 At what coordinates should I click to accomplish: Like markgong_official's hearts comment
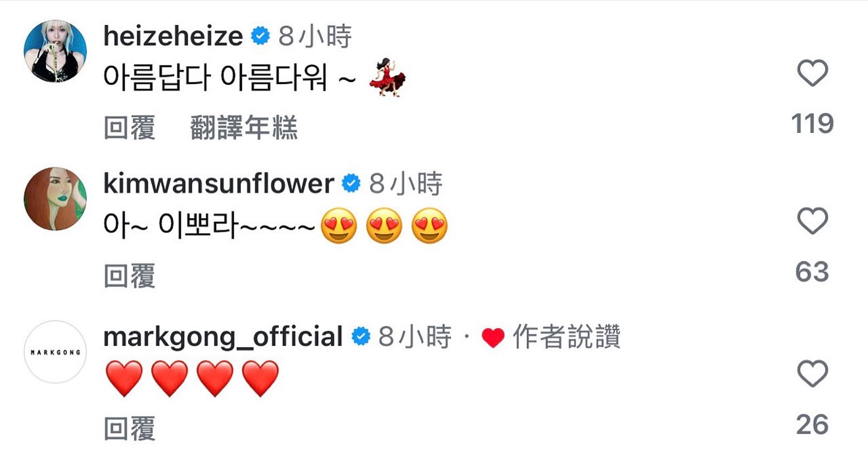(812, 373)
